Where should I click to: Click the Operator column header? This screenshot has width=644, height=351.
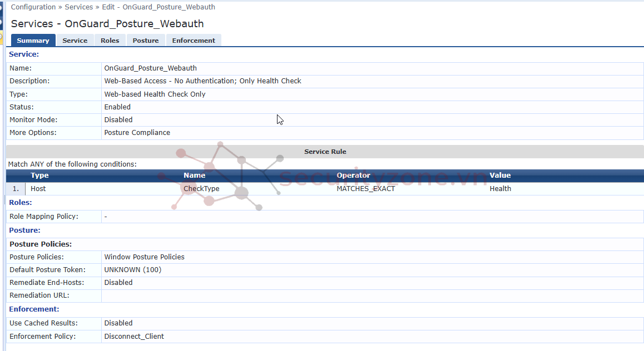pyautogui.click(x=353, y=175)
